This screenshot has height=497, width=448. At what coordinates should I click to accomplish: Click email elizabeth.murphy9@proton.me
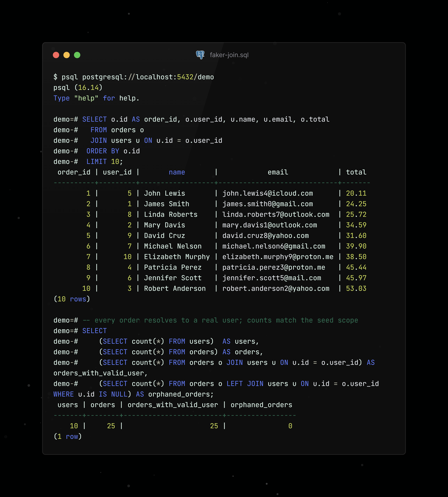278,257
